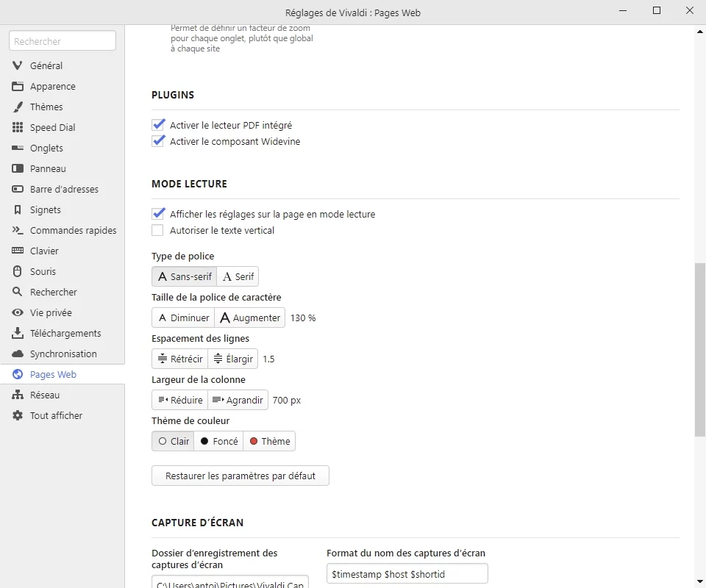706x588 pixels.
Task: Select the Serif font type
Action: point(238,276)
